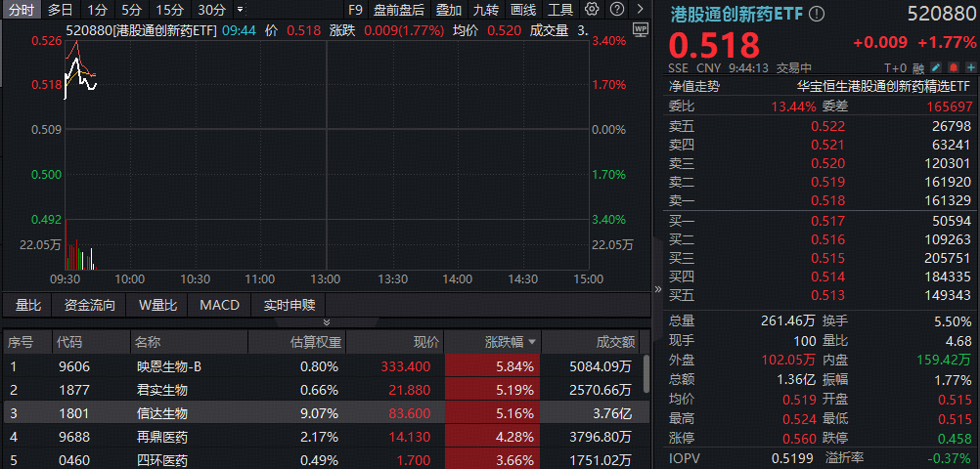Click the 买三 price 0.515
980x469 pixels.
(x=828, y=258)
